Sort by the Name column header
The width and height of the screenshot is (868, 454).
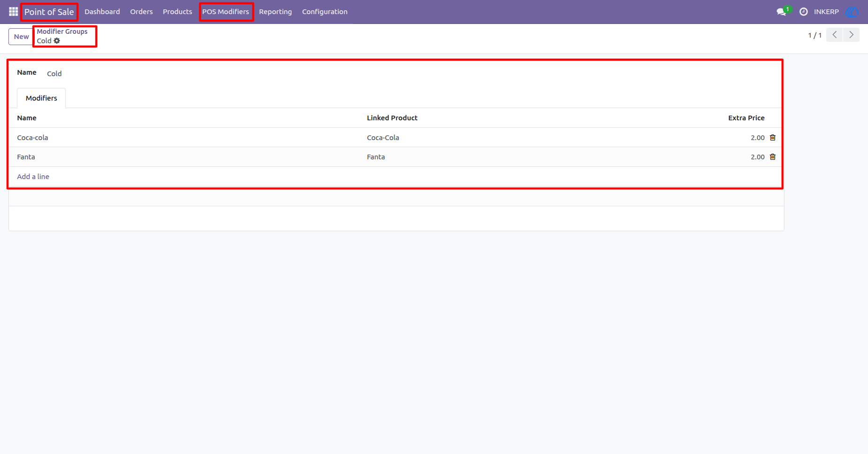point(27,118)
